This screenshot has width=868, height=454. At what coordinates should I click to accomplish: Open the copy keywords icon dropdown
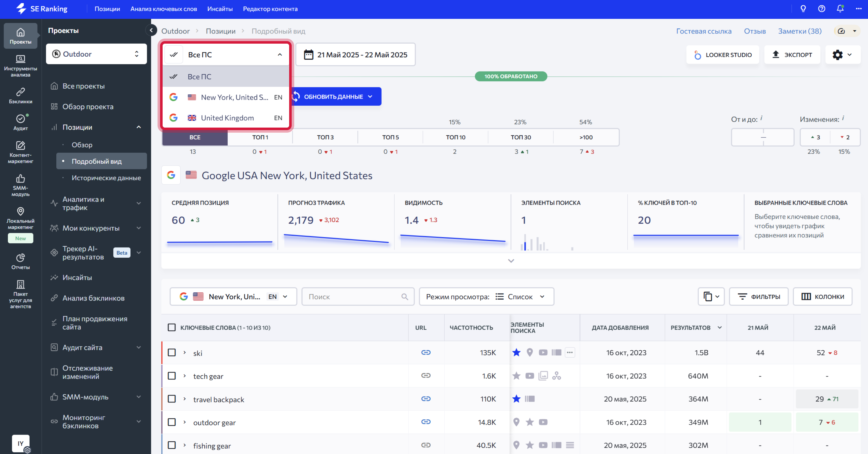point(711,296)
